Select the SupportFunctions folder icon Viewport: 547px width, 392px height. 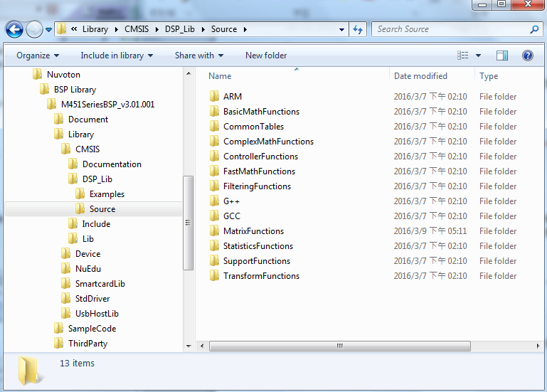coord(214,261)
